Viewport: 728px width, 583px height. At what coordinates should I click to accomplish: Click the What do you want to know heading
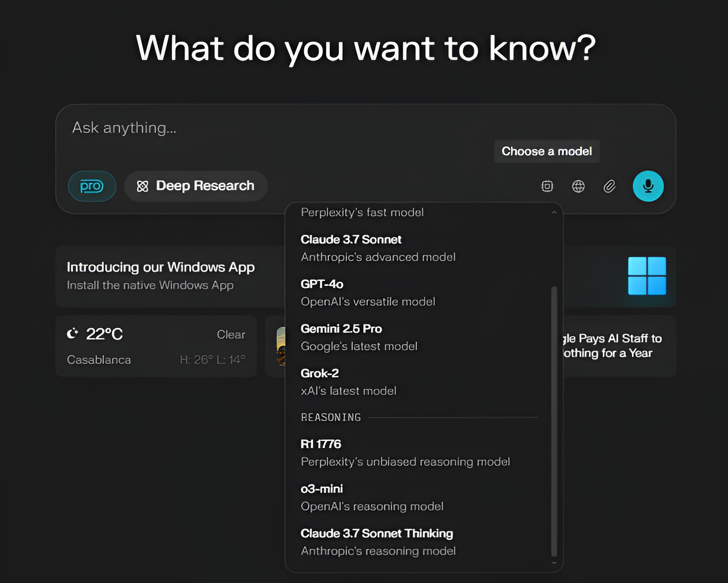[365, 48]
